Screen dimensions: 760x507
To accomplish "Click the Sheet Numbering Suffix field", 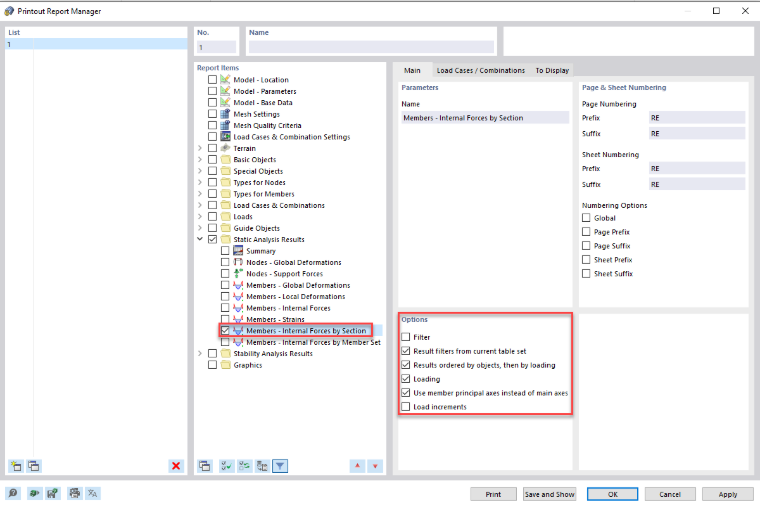I will (x=697, y=184).
